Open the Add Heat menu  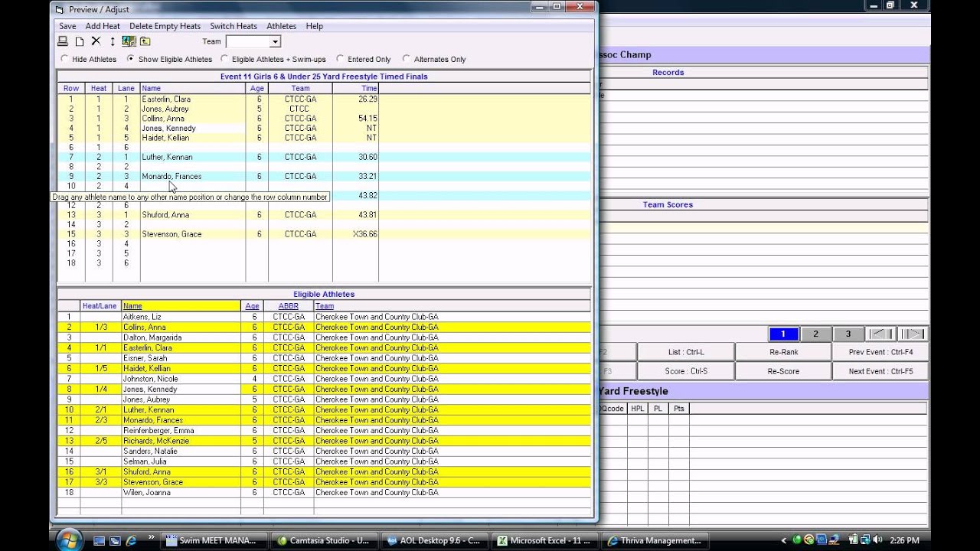point(103,26)
